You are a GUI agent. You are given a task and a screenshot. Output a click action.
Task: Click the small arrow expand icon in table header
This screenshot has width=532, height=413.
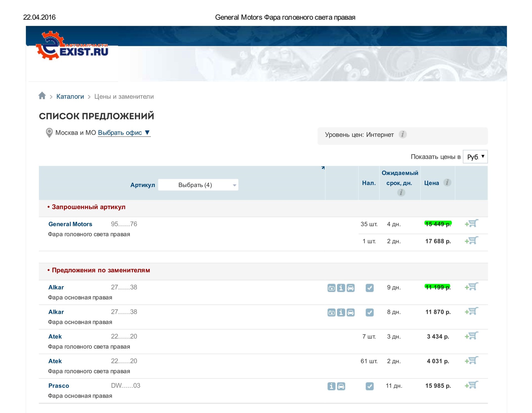click(323, 168)
